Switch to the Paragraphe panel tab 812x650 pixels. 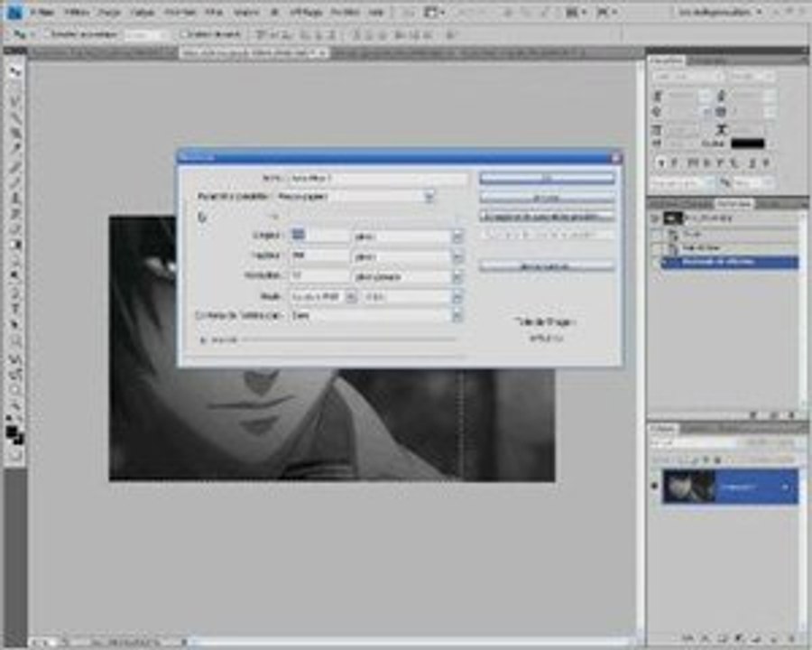[x=706, y=60]
